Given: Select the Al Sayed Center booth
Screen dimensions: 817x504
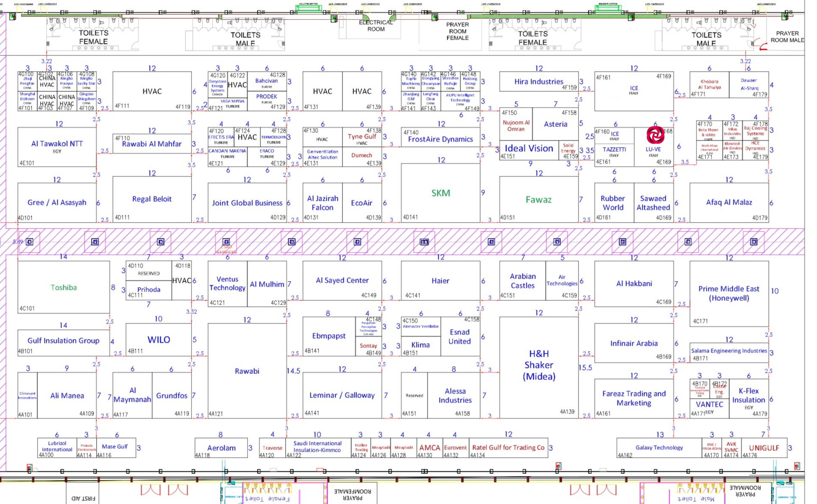Looking at the screenshot, I should point(342,280).
